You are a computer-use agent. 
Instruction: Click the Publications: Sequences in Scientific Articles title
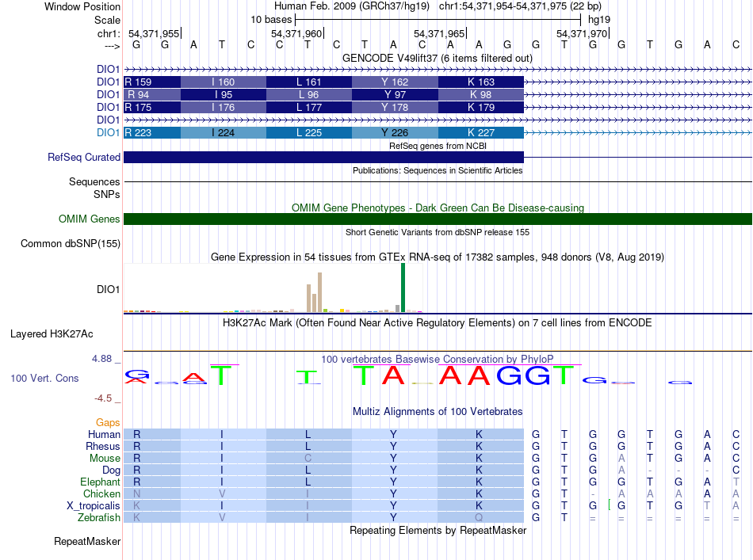click(438, 170)
